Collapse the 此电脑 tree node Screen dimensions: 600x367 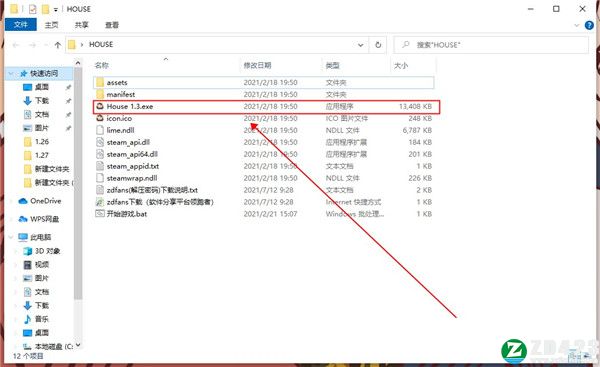coord(11,237)
